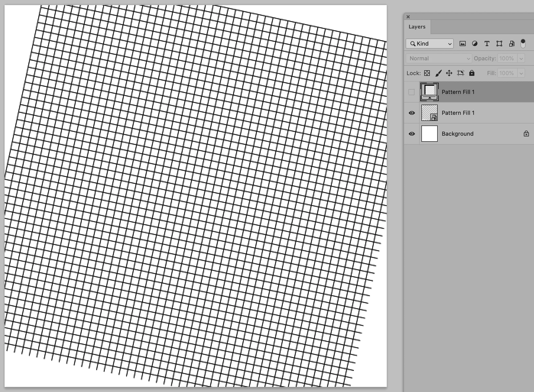Toggle layer filtering on/off switch

pos(523,44)
